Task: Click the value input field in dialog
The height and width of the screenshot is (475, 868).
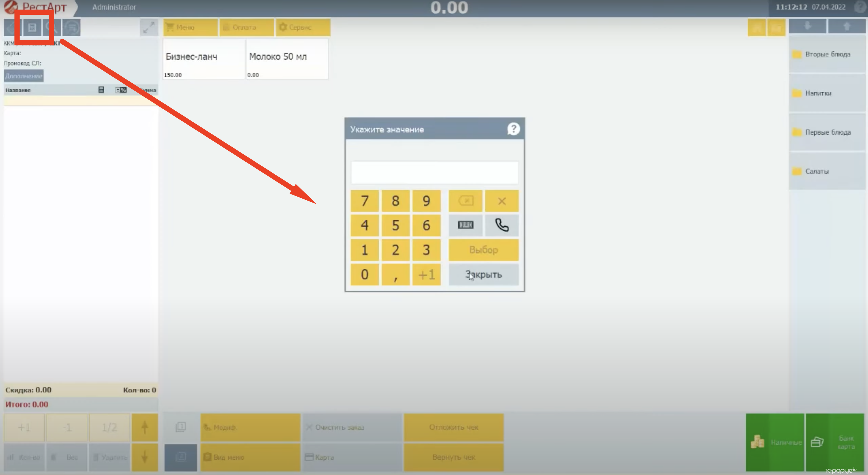Action: pos(435,172)
